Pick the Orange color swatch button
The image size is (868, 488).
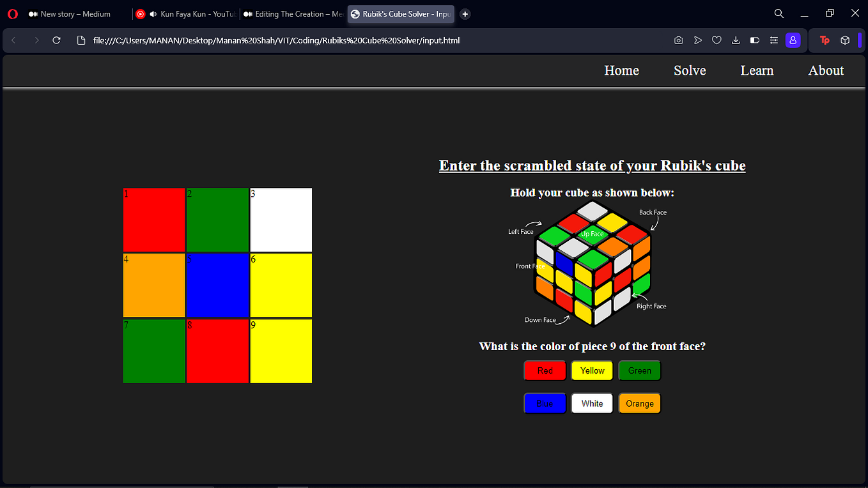click(639, 403)
